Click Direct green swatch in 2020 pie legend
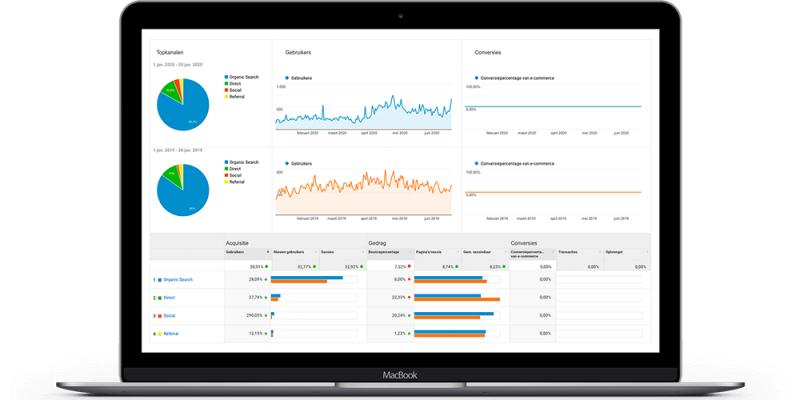This screenshot has height=400, width=800. [226, 84]
